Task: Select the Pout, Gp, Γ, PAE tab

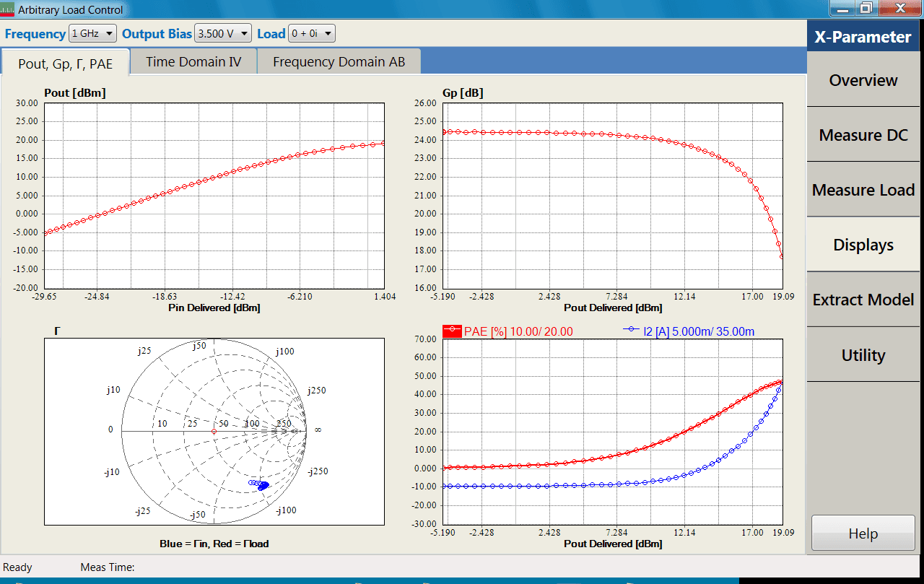Action: coord(66,64)
